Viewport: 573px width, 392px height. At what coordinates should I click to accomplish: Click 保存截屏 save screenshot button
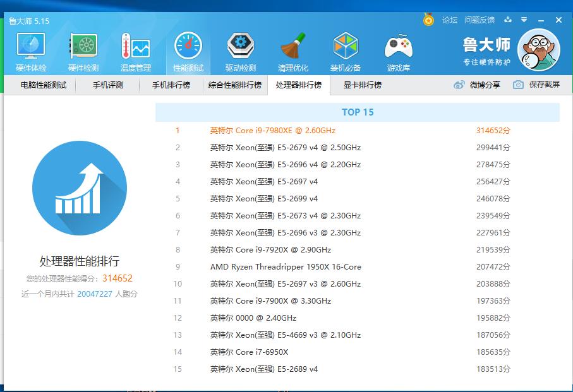click(537, 85)
